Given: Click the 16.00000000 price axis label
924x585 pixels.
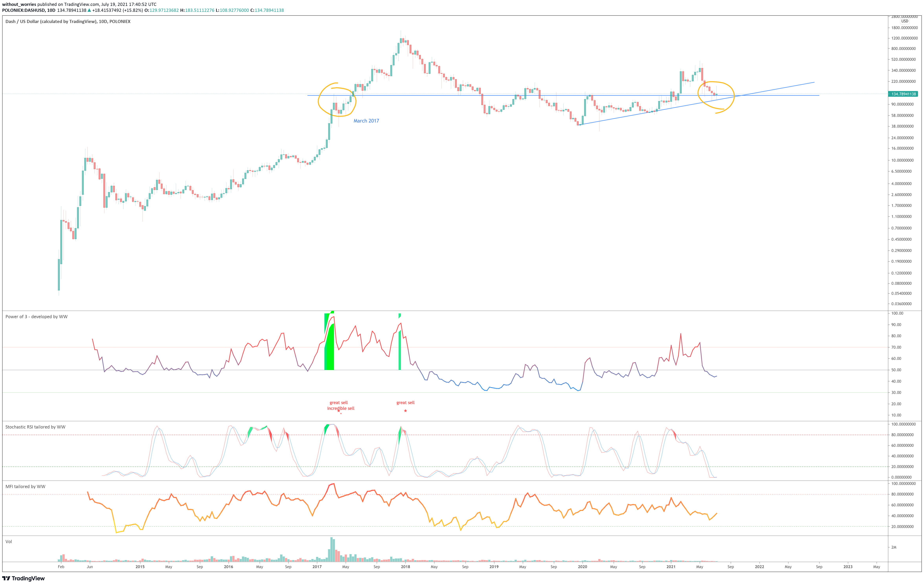Looking at the screenshot, I should point(903,148).
